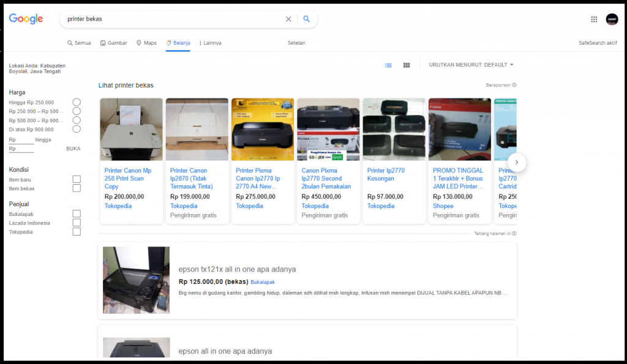This screenshot has width=627, height=364.
Task: Enable the Bukalapak seller filter
Action: coord(77,214)
